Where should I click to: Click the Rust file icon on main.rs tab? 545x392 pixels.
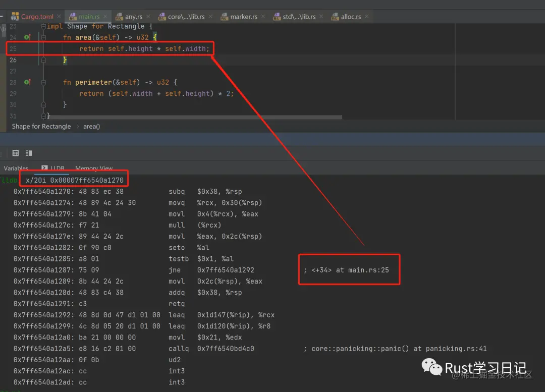coord(73,16)
